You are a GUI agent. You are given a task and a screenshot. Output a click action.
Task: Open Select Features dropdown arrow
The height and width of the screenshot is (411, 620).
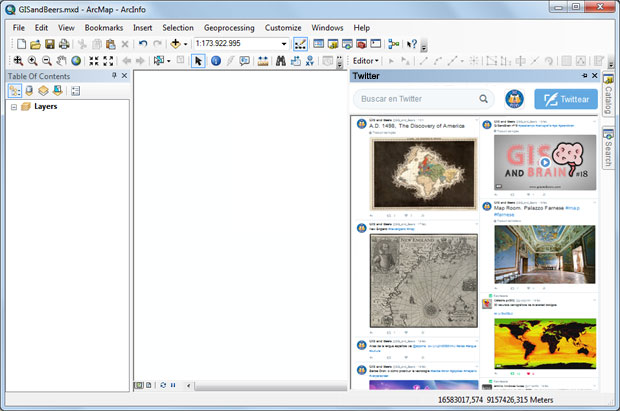(169, 61)
